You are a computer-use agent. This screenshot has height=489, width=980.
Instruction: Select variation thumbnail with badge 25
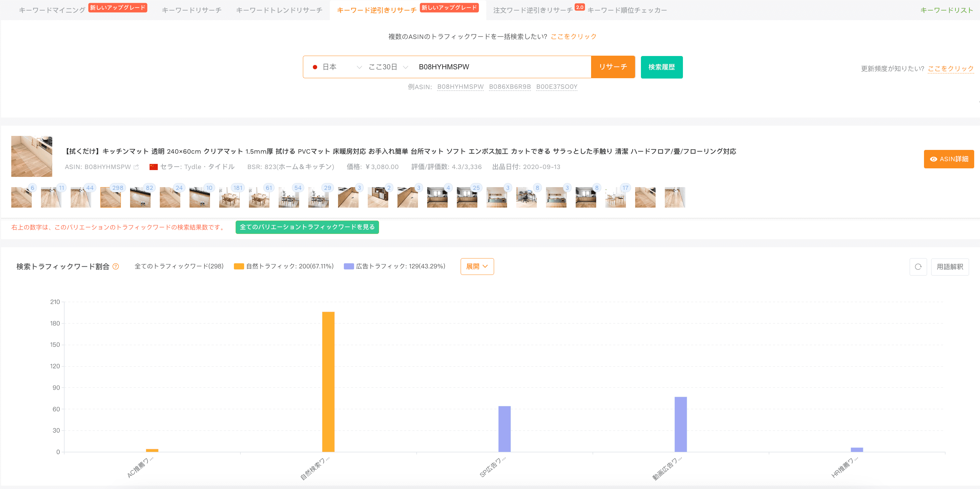tap(467, 197)
